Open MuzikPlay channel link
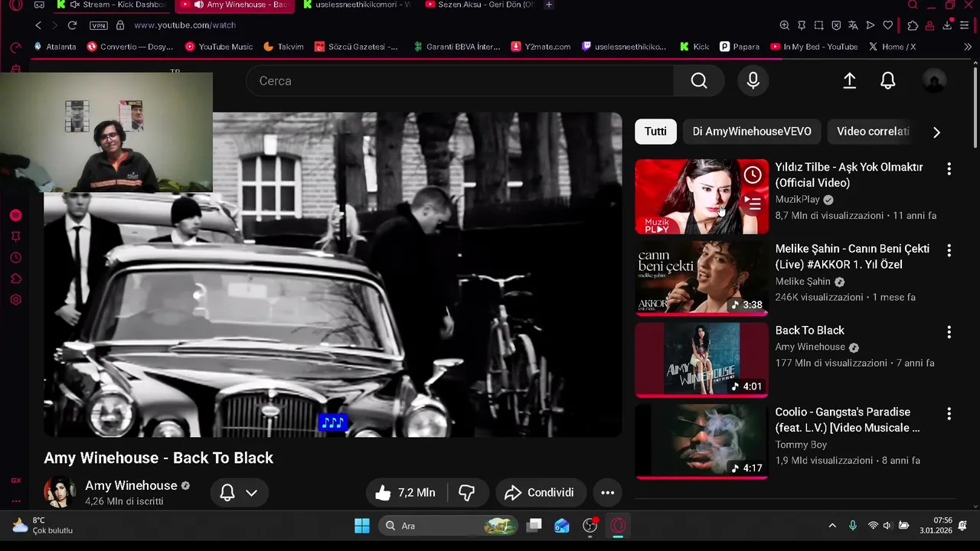This screenshot has width=980, height=551. click(x=797, y=199)
